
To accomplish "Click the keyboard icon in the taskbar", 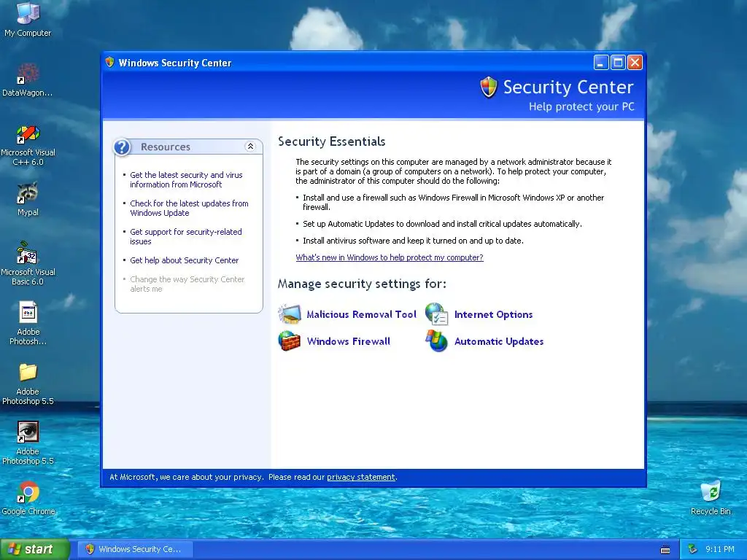I will (665, 550).
